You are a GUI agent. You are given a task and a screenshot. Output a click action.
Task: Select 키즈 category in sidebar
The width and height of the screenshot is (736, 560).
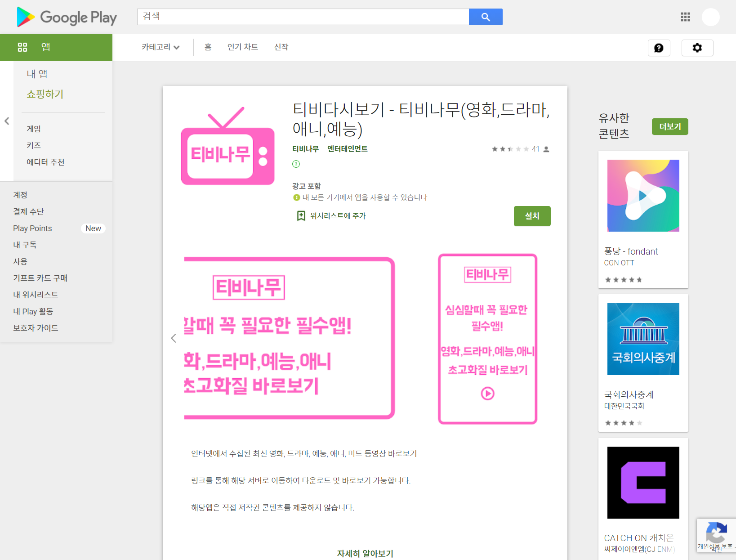34,145
